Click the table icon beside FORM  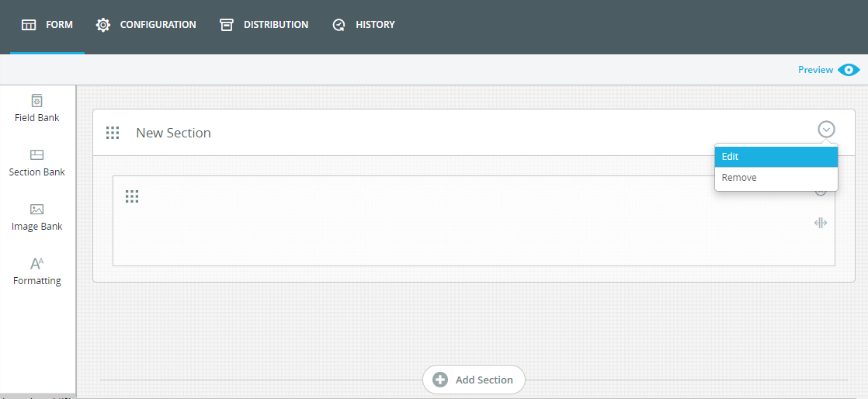pos(29,25)
